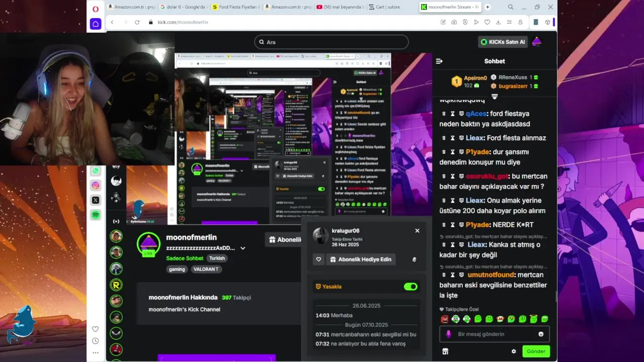Open the Kick user avatar menu

pyautogui.click(x=537, y=42)
